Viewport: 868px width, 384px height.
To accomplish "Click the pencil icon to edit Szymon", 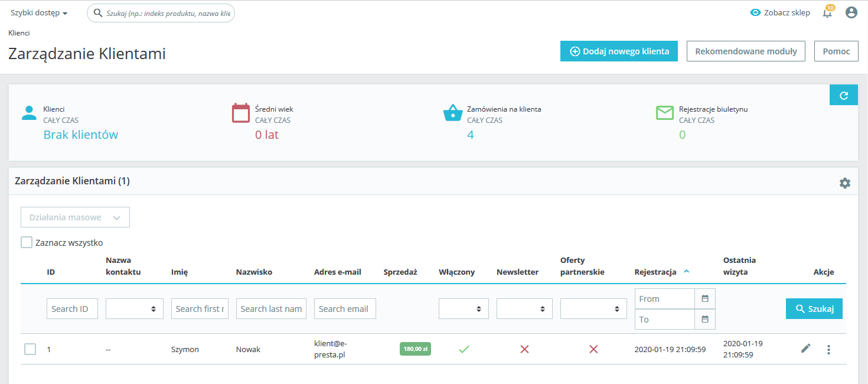I will 805,349.
